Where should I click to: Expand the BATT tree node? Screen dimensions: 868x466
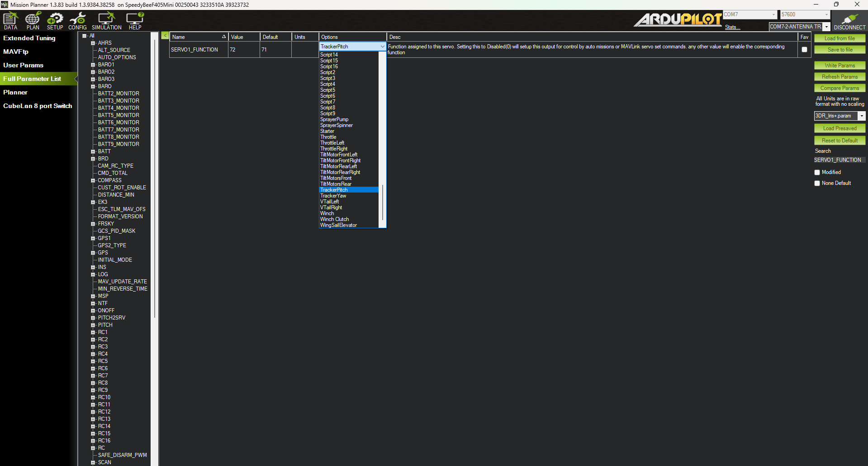coord(93,151)
